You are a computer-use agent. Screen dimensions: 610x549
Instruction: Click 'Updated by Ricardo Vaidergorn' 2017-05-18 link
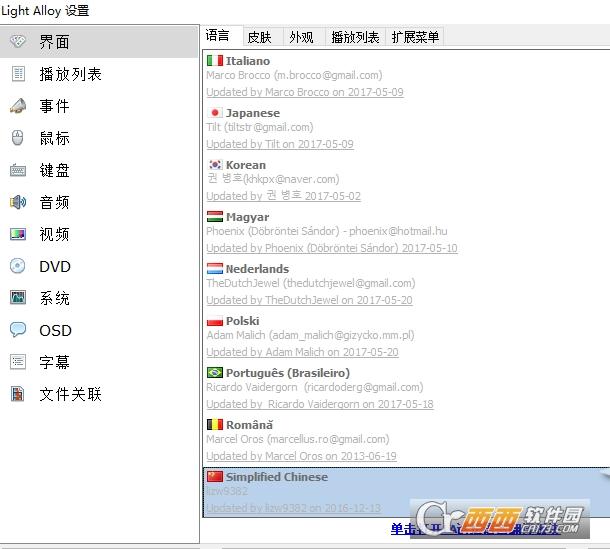pos(320,404)
